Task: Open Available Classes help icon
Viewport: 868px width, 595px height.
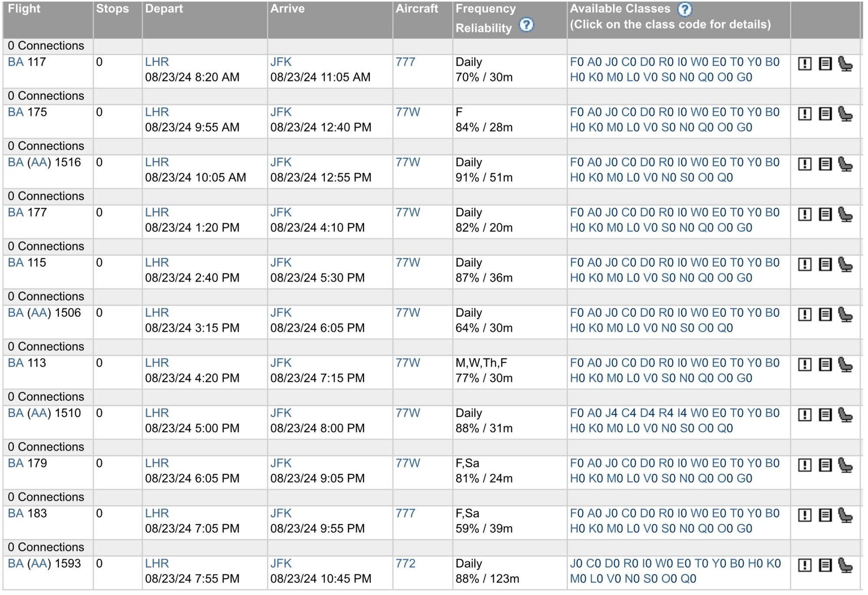Action: [684, 9]
